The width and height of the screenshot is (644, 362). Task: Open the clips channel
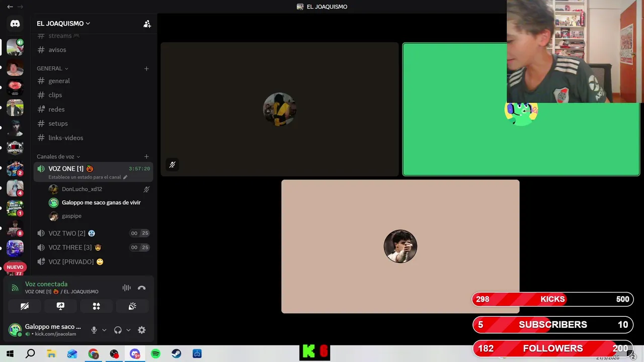tap(93, 95)
